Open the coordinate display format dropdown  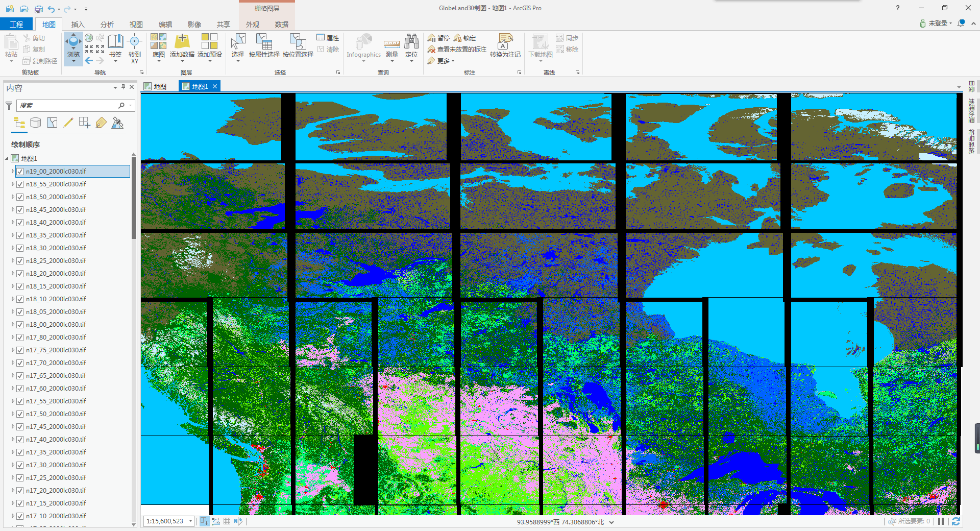pyautogui.click(x=611, y=522)
